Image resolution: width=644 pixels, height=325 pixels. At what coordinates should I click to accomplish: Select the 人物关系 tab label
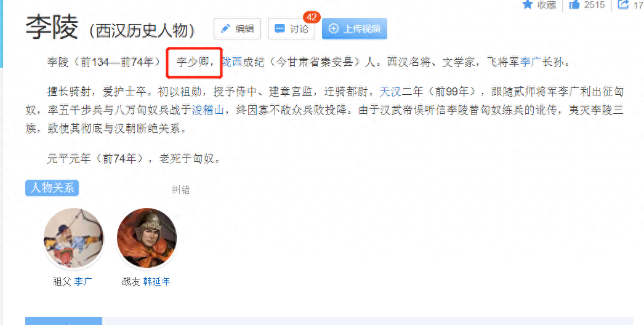(52, 188)
